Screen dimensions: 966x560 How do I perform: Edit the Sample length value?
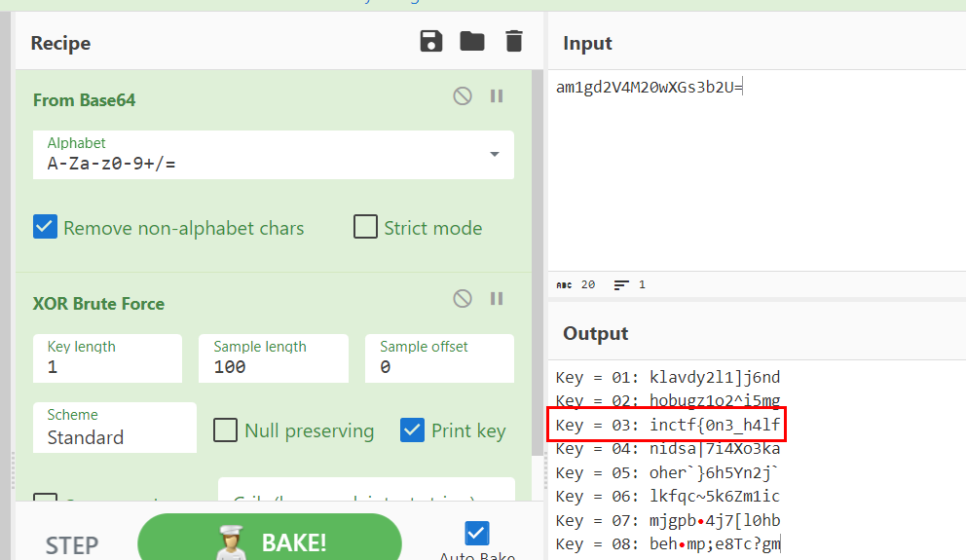pos(274,358)
